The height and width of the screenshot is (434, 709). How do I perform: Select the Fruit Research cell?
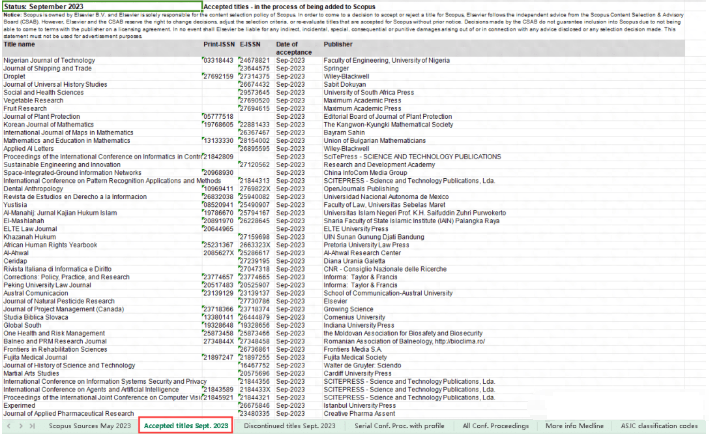click(25, 109)
